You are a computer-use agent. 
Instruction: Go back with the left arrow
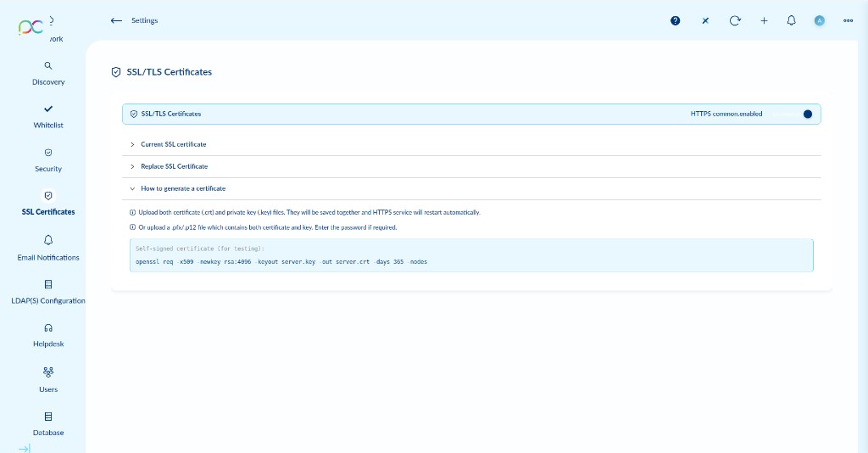tap(115, 20)
